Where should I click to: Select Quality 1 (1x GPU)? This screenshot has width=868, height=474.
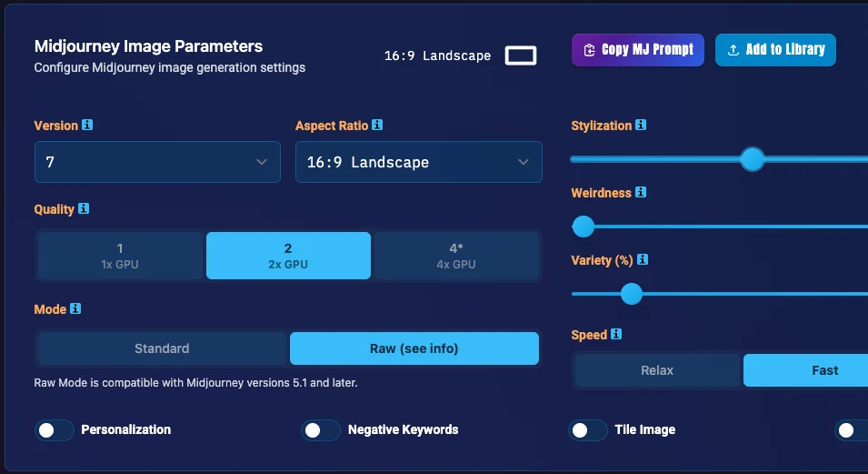(120, 256)
